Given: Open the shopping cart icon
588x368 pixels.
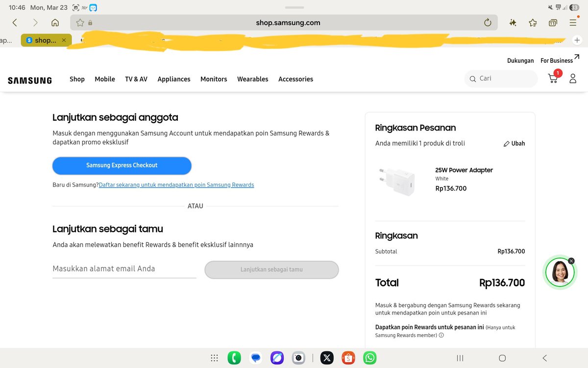Looking at the screenshot, I should point(554,78).
